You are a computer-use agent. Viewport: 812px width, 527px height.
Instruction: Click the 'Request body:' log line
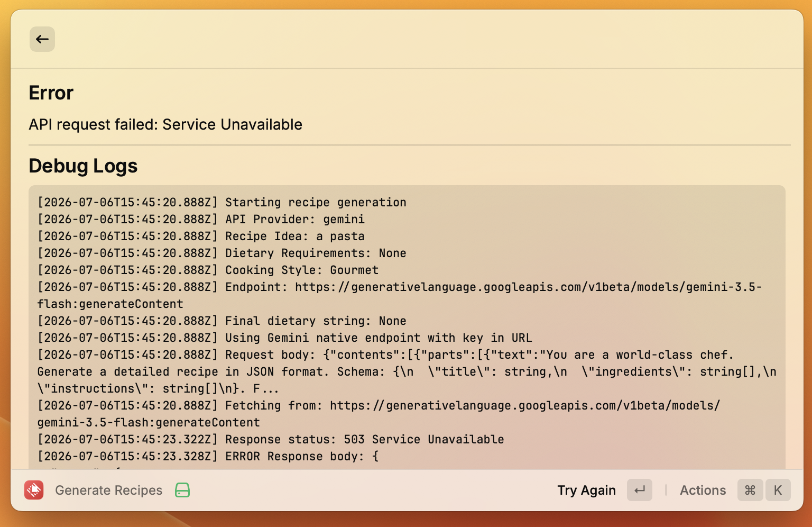(x=407, y=371)
